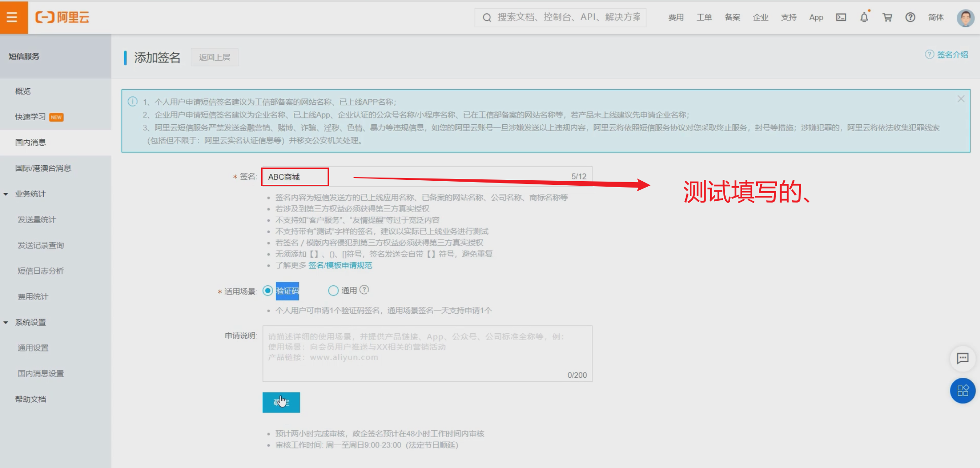Click the help question mark icon in header

click(x=910, y=17)
